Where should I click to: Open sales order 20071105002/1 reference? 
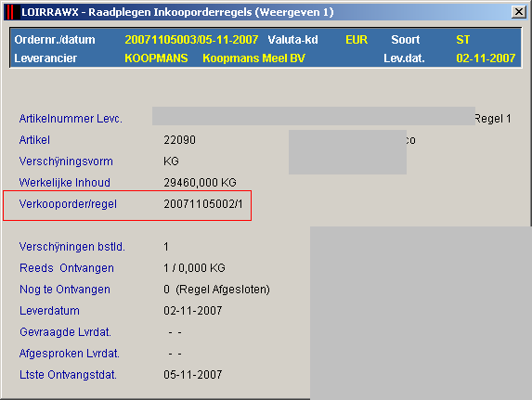(203, 204)
